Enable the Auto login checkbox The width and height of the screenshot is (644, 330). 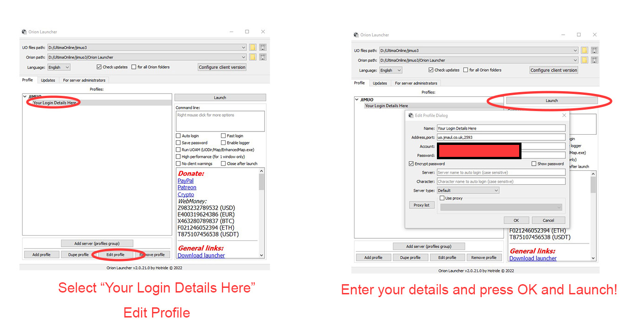178,136
